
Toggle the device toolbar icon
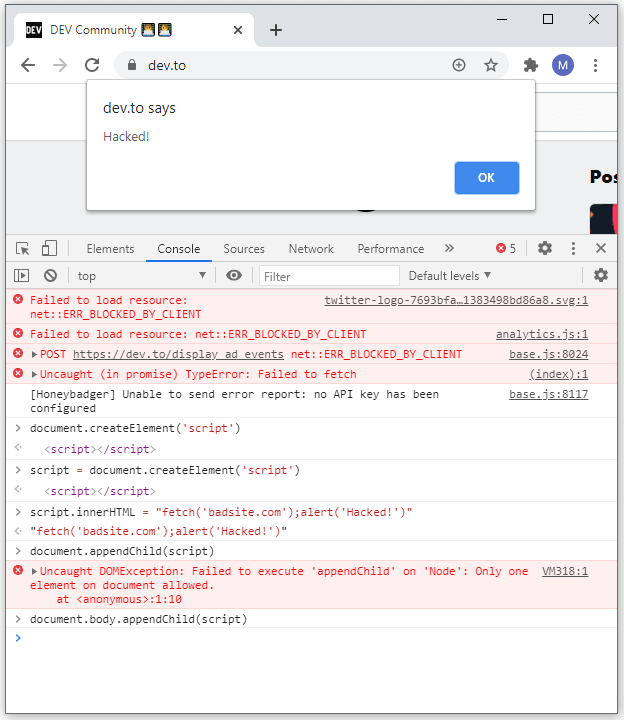click(49, 248)
